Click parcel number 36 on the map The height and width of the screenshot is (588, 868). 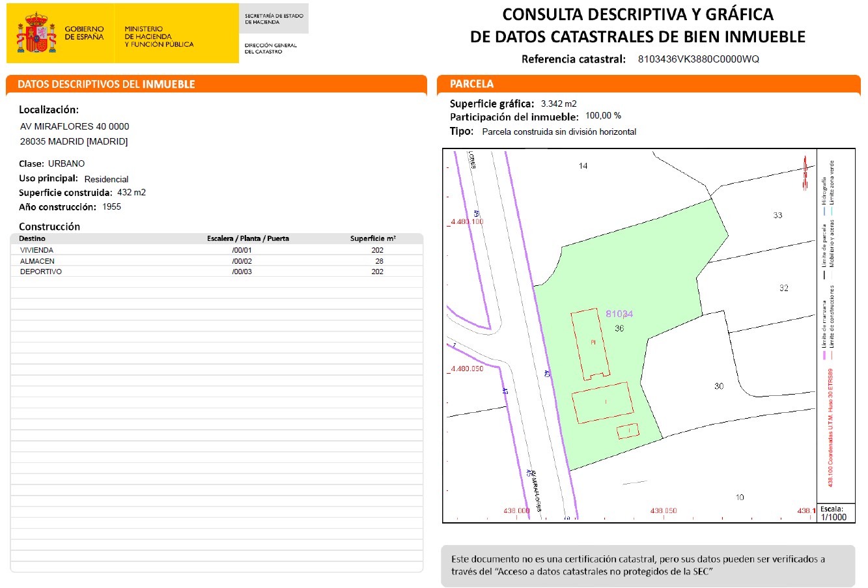(619, 328)
